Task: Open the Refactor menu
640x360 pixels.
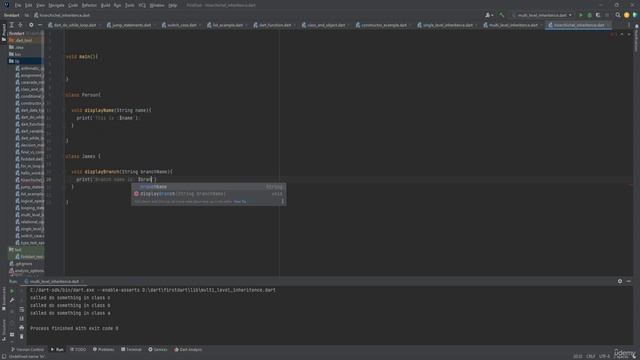Action: tap(89, 5)
